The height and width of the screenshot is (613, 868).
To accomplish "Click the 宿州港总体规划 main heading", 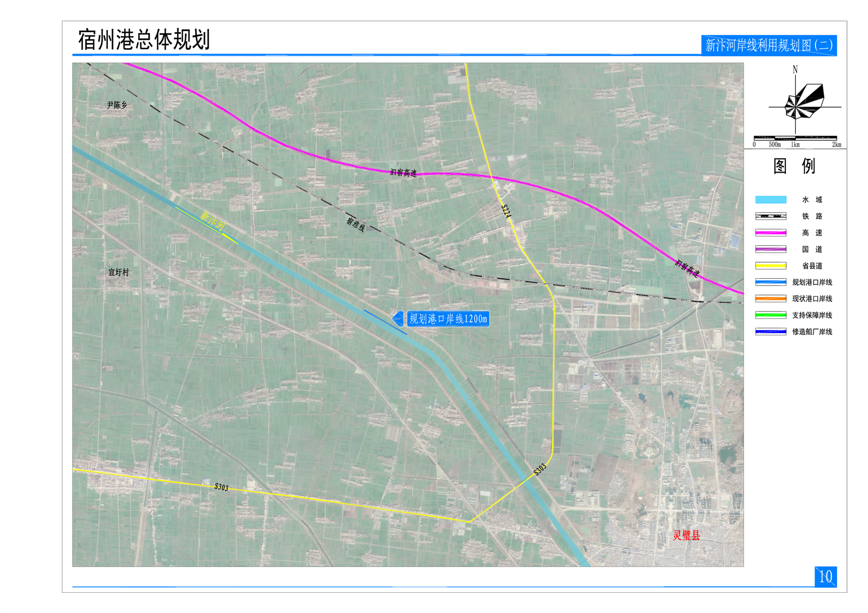I will click(144, 40).
